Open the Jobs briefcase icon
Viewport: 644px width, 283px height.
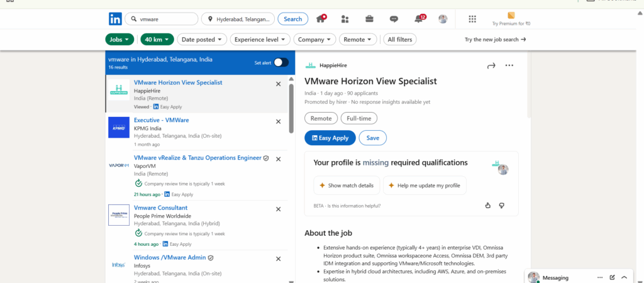tap(369, 19)
